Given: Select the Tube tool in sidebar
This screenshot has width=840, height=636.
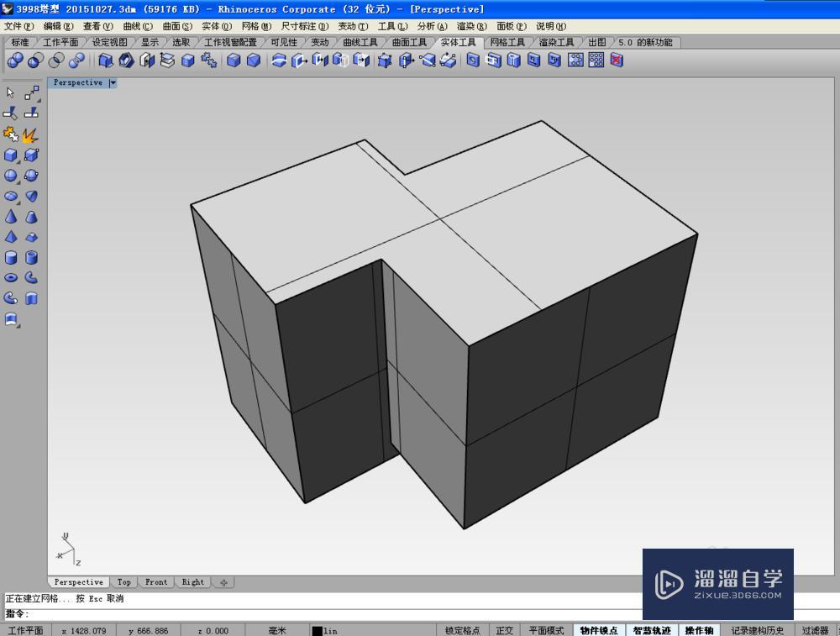Looking at the screenshot, I should click(x=31, y=258).
